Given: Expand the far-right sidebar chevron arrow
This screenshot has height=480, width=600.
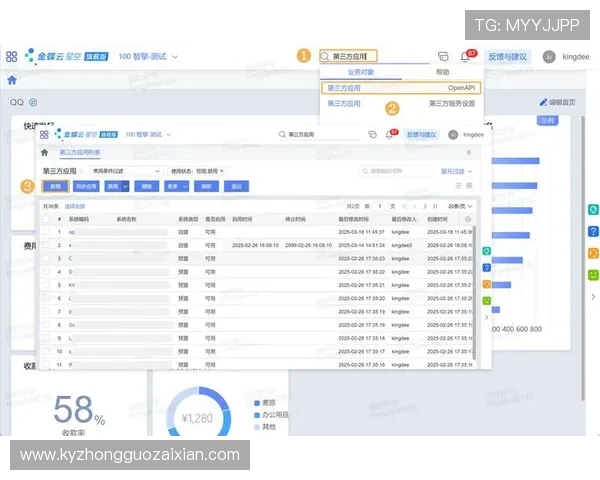Looking at the screenshot, I should 593,297.
